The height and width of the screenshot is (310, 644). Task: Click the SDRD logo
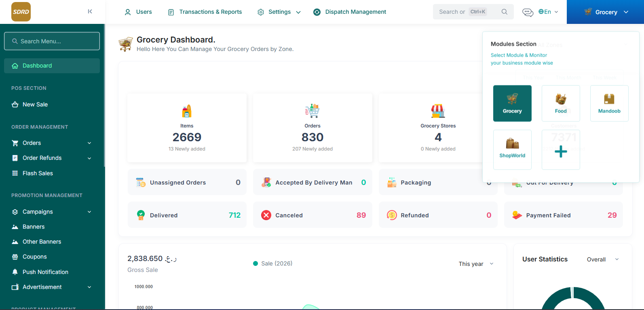21,12
